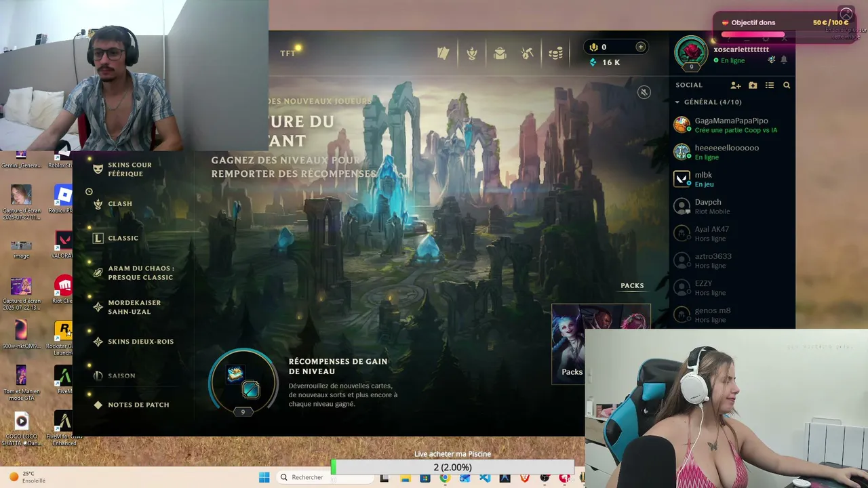868x488 pixels.
Task: Open the crafting hammer icon in top bar
Action: pos(528,54)
